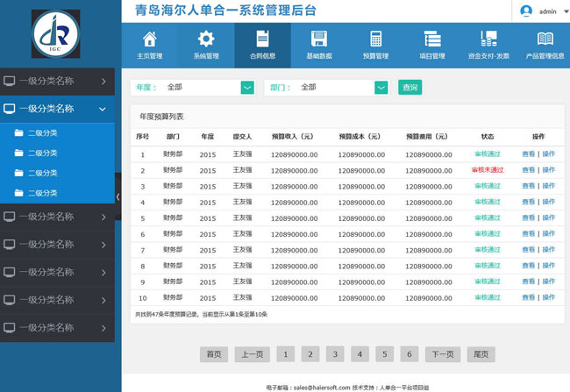Open the 系统管理 gear icon
This screenshot has width=570, height=392.
coord(206,39)
